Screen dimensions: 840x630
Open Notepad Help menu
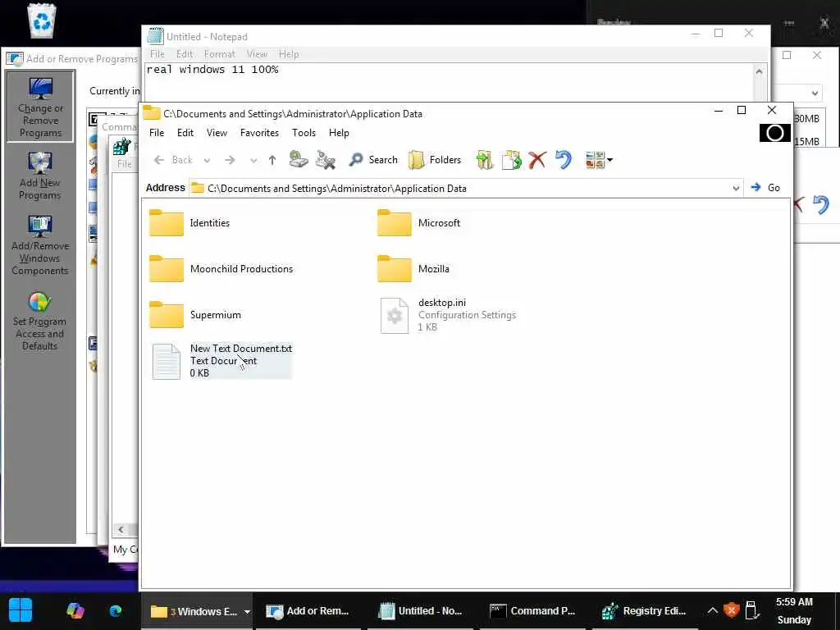(x=289, y=54)
